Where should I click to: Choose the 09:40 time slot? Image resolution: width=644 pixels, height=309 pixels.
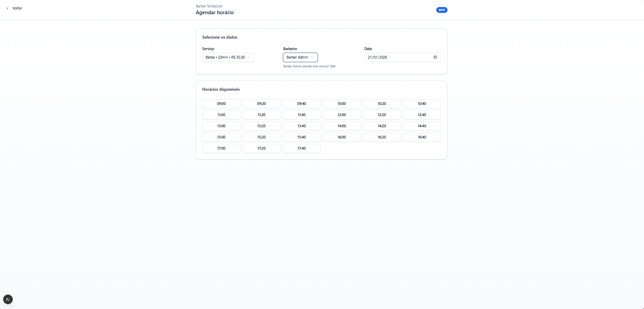click(x=301, y=104)
